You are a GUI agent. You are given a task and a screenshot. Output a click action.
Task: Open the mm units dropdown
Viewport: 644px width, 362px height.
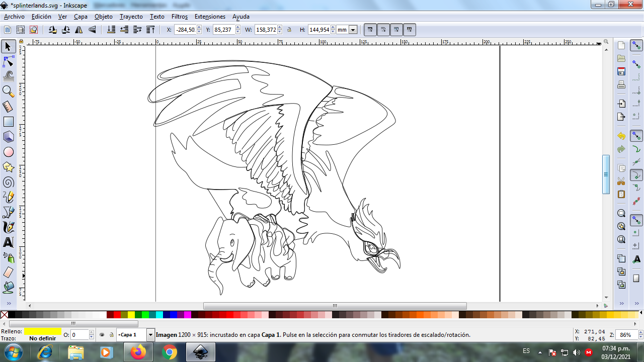[x=353, y=30]
